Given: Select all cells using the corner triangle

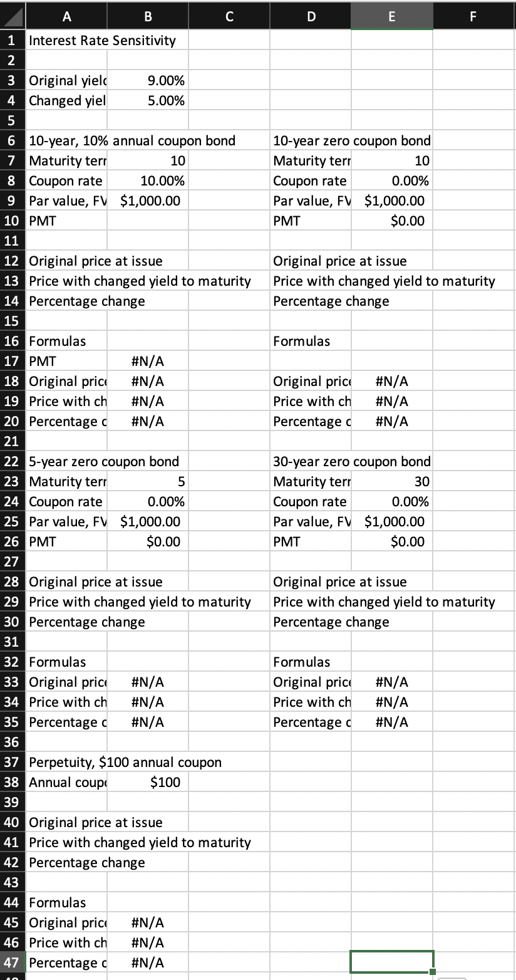Looking at the screenshot, I should point(13,16).
